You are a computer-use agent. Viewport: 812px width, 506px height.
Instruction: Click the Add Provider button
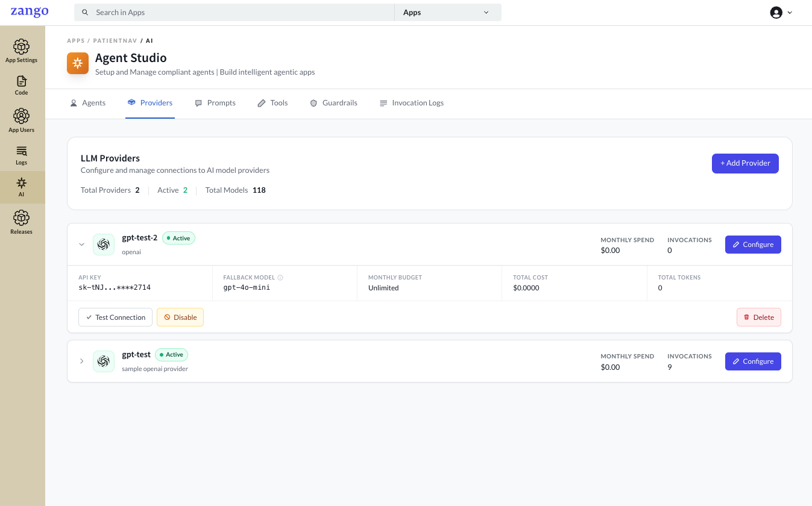tap(745, 163)
